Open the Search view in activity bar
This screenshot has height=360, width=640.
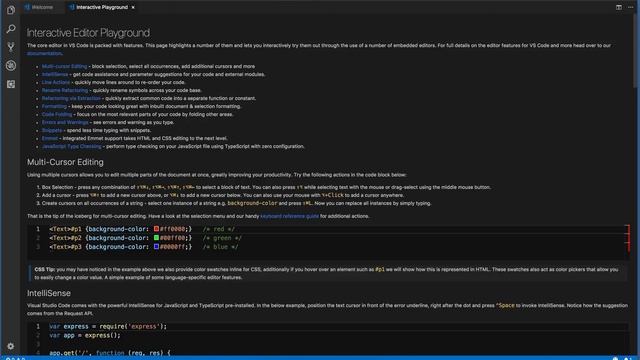(11, 29)
